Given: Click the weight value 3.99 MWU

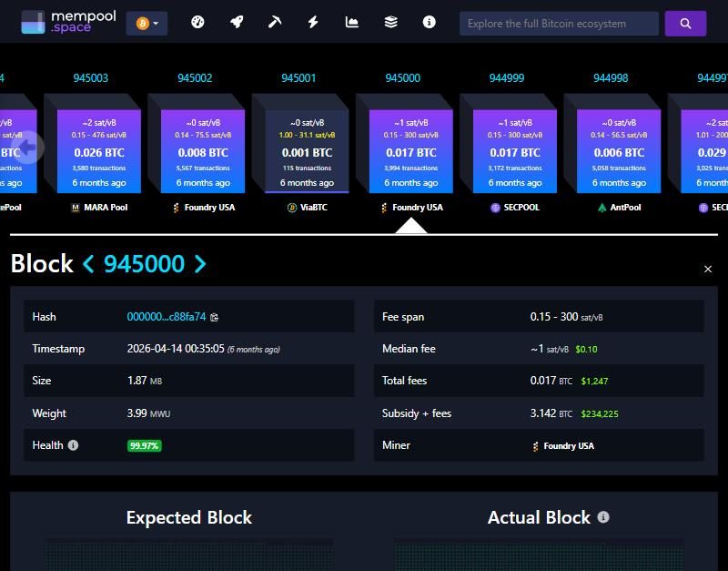Looking at the screenshot, I should tap(148, 413).
